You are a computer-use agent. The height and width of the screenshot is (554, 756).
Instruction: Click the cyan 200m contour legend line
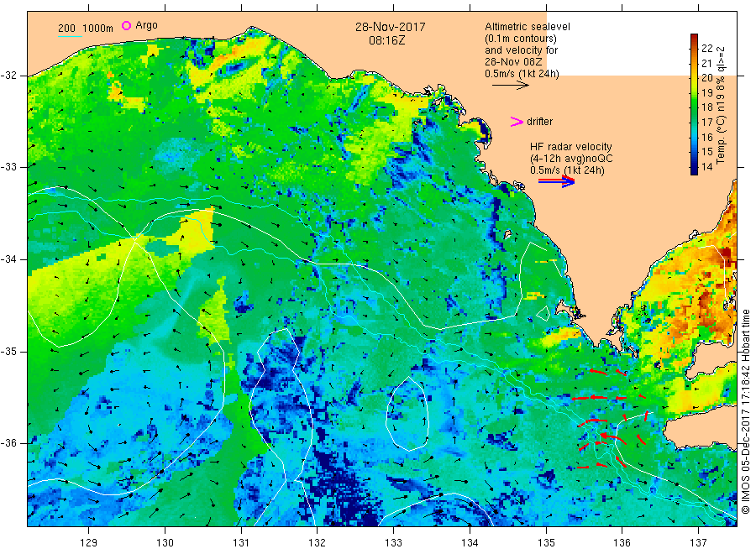click(x=70, y=35)
